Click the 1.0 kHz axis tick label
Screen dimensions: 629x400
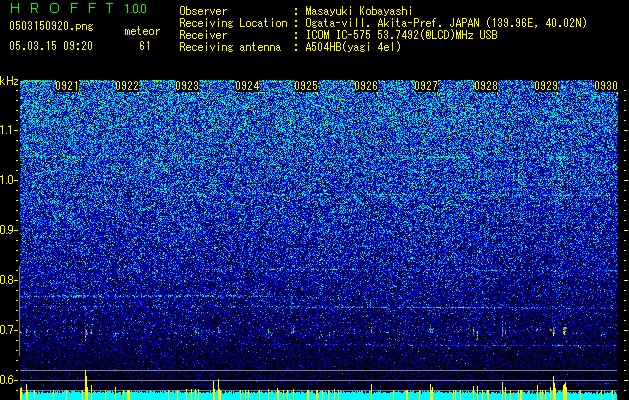8,180
